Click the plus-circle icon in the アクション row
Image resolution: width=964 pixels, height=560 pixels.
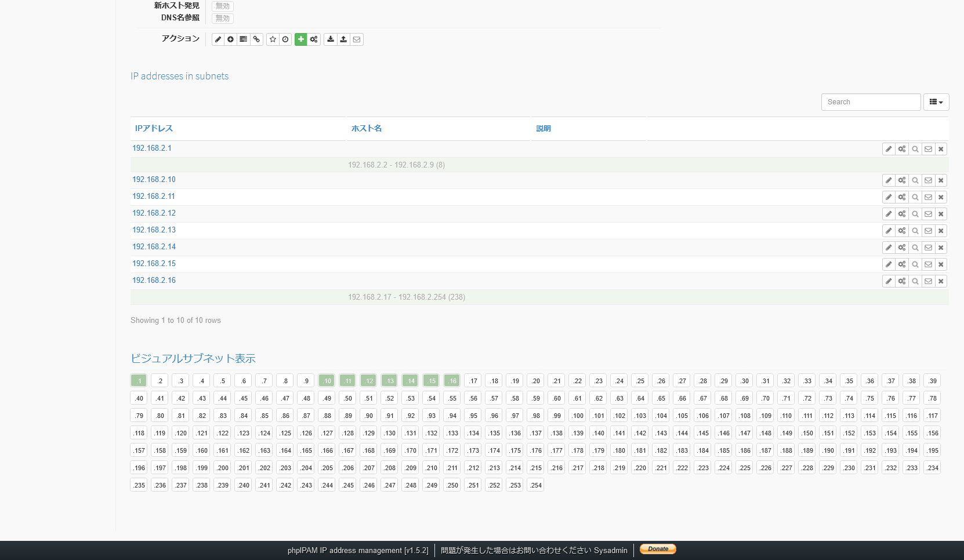pyautogui.click(x=231, y=39)
